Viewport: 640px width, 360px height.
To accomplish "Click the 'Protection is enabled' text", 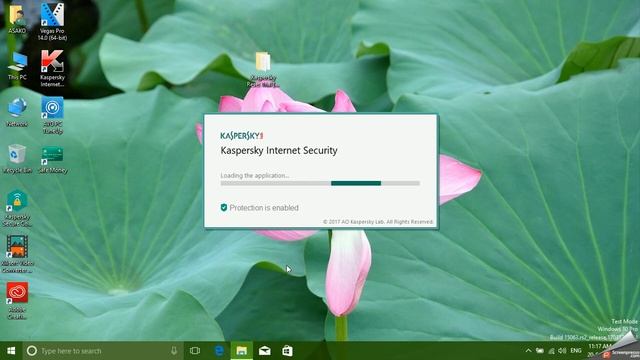I will pyautogui.click(x=264, y=208).
